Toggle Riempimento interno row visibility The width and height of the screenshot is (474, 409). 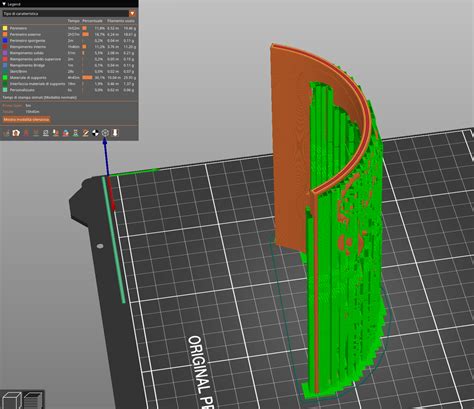point(69,47)
